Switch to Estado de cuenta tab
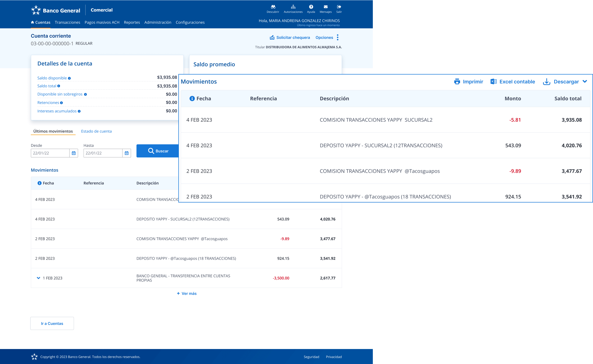This screenshot has width=593, height=364. (96, 131)
